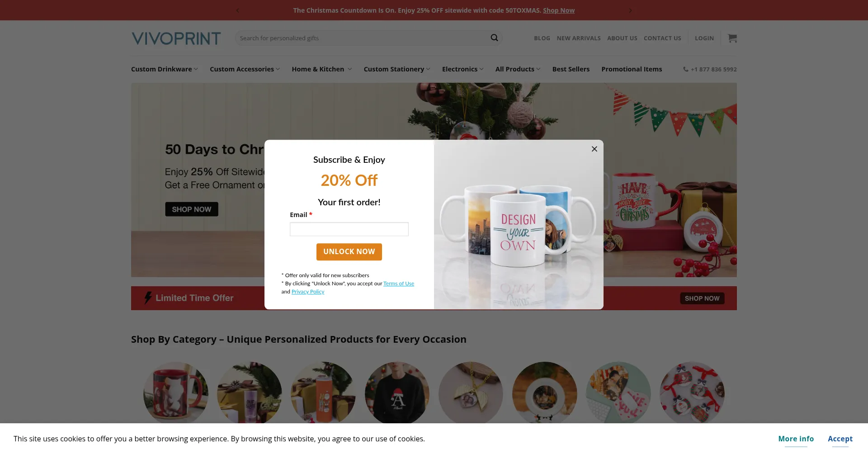Screen dimensions: 868x449
Task: Open the Best Sellers menu item
Action: click(x=571, y=69)
